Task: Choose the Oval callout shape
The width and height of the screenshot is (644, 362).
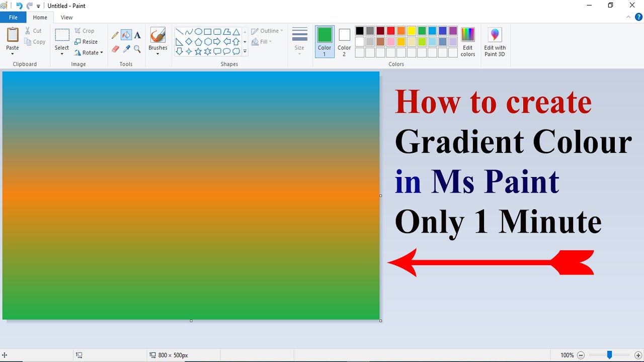Action: [x=226, y=51]
